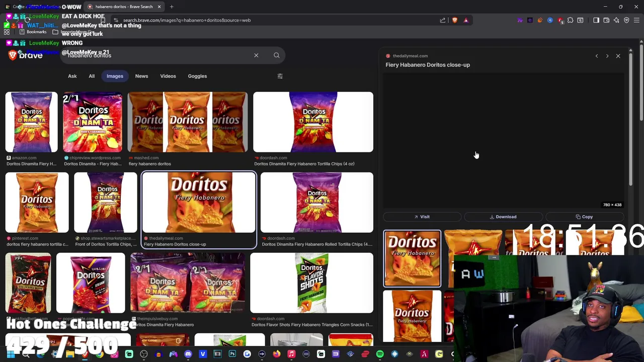The height and width of the screenshot is (362, 644).
Task: Toggle the browser sidebar panel icon
Action: pyautogui.click(x=596, y=20)
